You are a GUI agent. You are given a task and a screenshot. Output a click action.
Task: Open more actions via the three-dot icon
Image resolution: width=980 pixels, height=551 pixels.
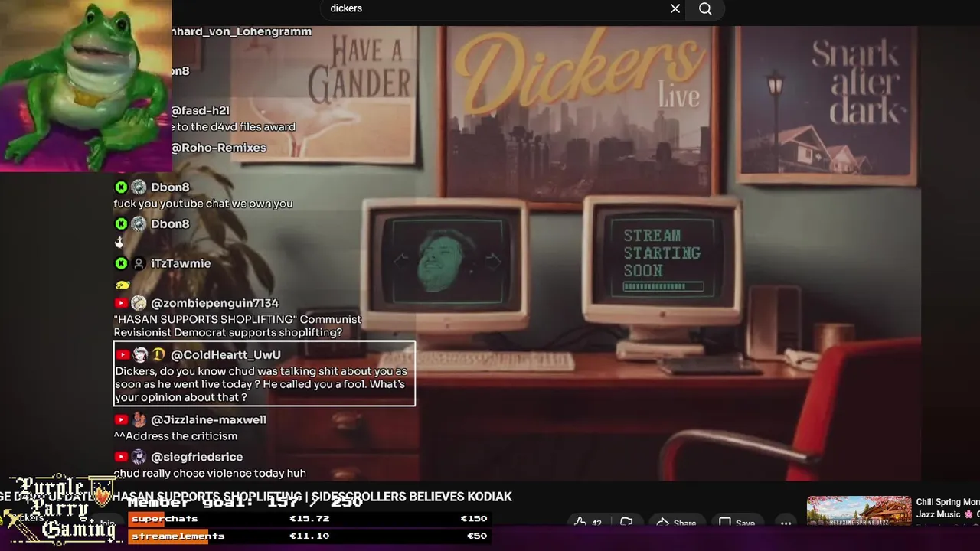(786, 523)
